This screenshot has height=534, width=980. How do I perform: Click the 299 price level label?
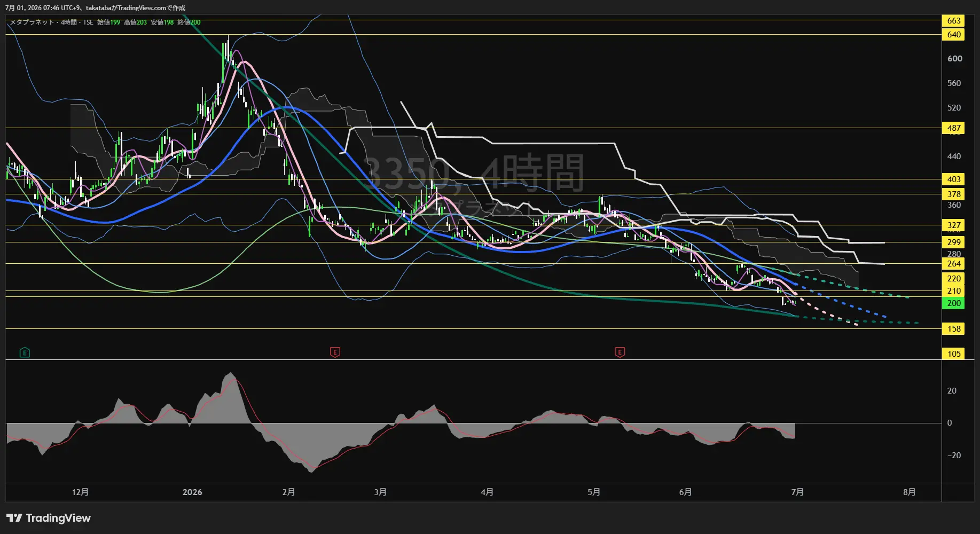[954, 242]
